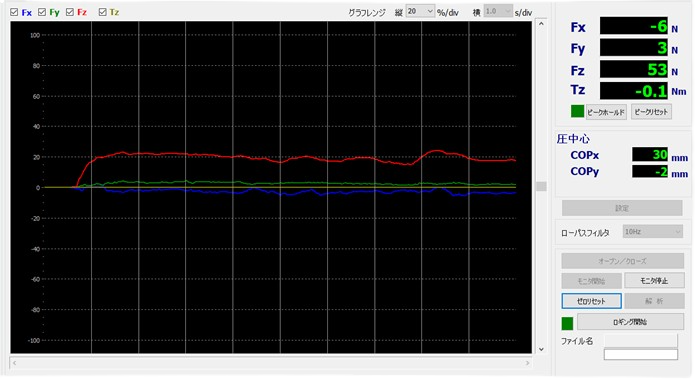Open the vertical range 20 %/div dropdown
Image resolution: width=696 pixels, height=380 pixels.
pyautogui.click(x=419, y=12)
